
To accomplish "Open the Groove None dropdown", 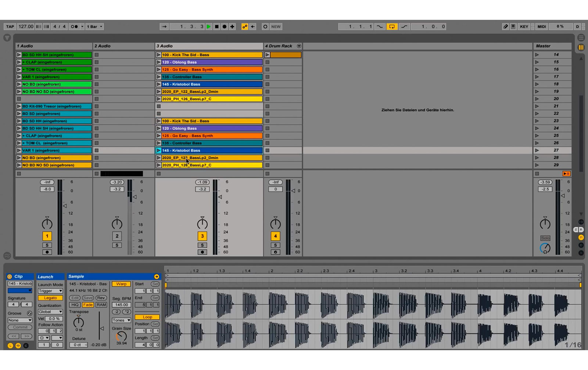I will tap(20, 320).
